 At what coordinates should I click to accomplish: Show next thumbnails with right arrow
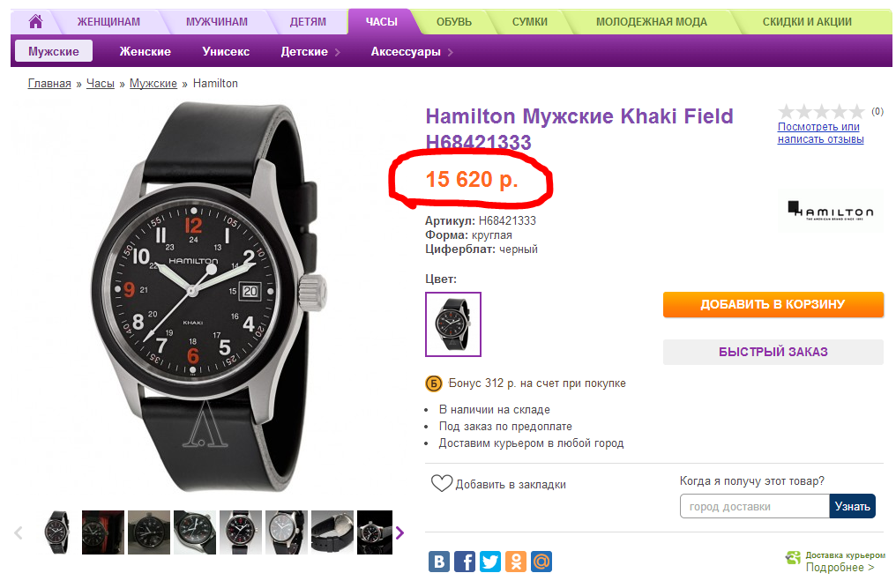click(x=399, y=532)
